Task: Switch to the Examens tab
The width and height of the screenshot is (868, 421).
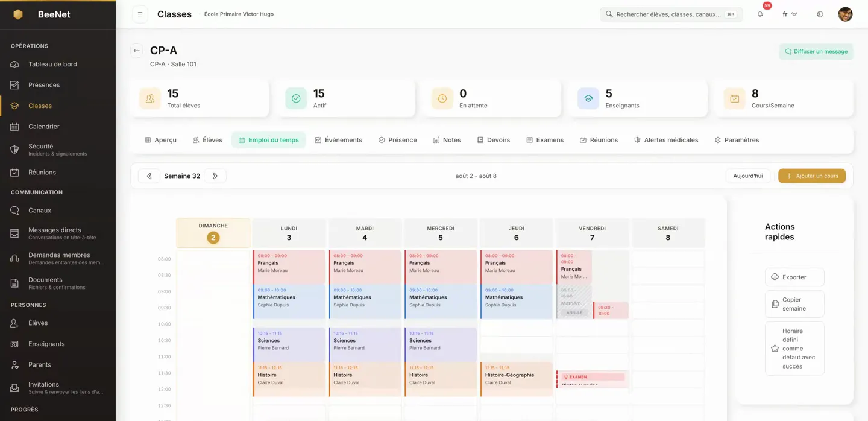Action: (545, 140)
